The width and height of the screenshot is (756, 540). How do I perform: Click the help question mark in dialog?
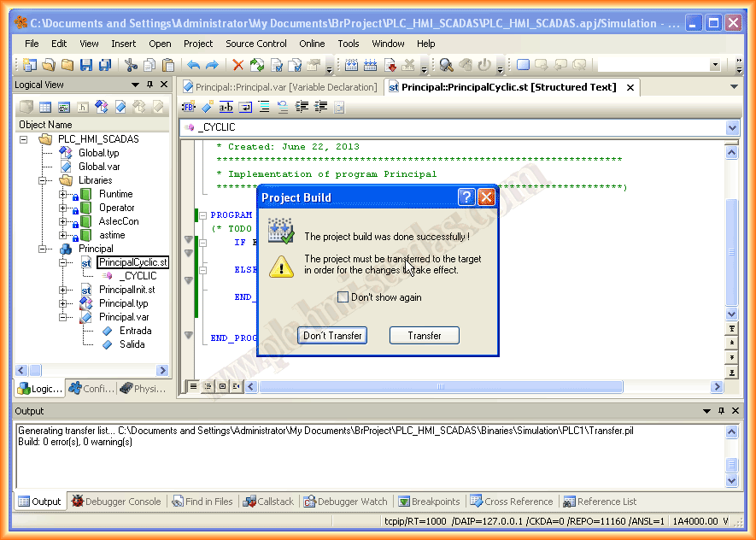click(x=466, y=197)
